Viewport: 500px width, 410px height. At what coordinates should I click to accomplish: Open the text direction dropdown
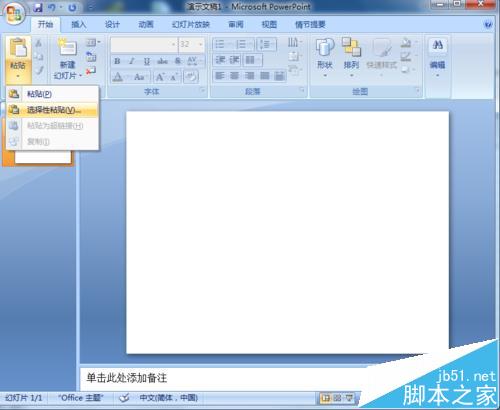tap(295, 42)
